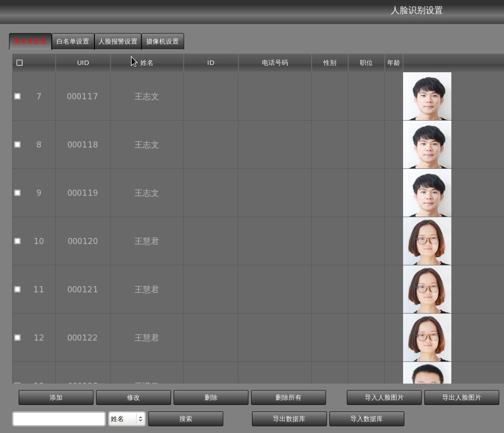Select the face thumbnail for UID 000121
The width and height of the screenshot is (504, 433).
pyautogui.click(x=427, y=289)
